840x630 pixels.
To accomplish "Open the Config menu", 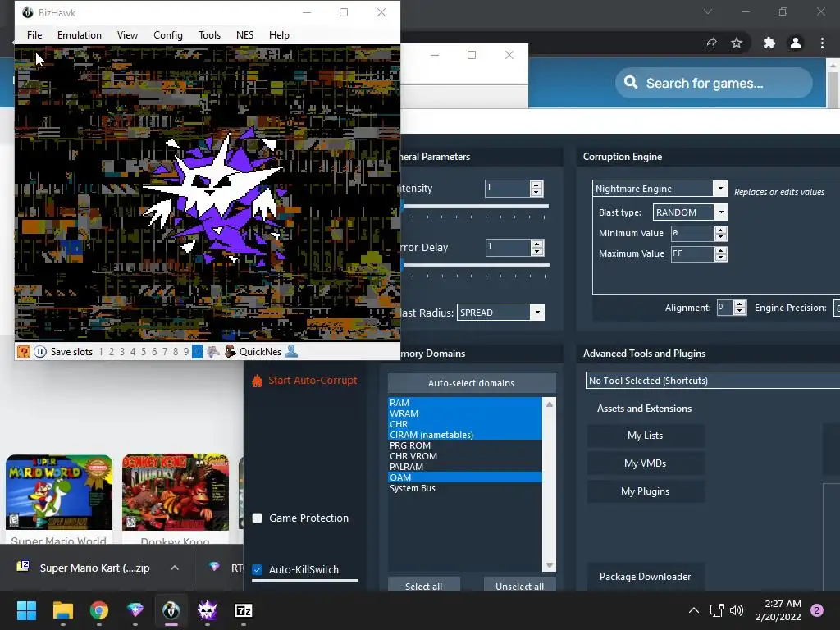I will tap(167, 34).
